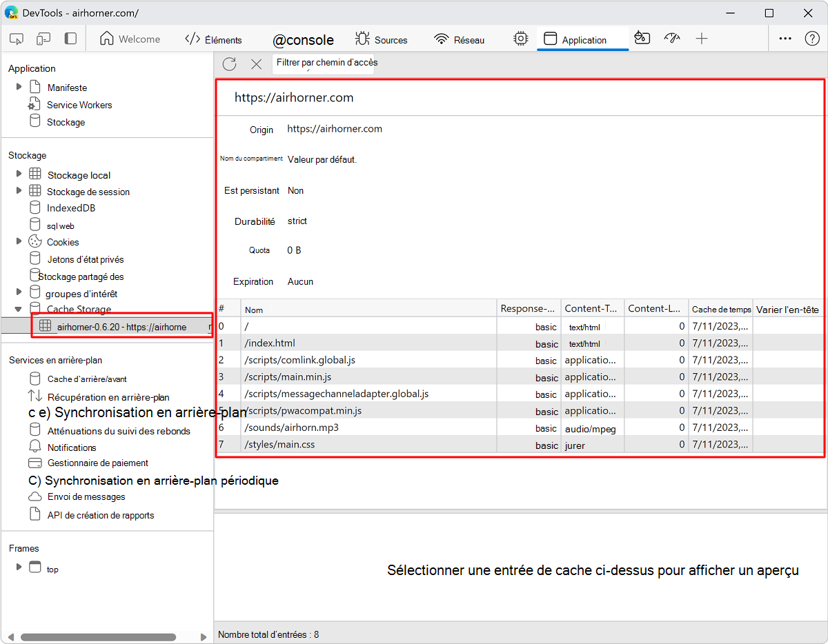828x644 pixels.
Task: Expand the Cookies tree node
Action: (19, 241)
